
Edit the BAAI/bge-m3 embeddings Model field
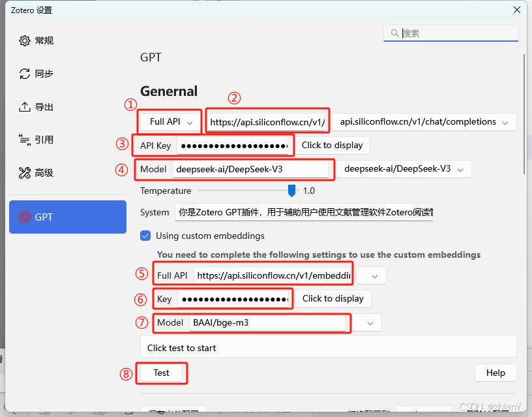click(x=268, y=322)
